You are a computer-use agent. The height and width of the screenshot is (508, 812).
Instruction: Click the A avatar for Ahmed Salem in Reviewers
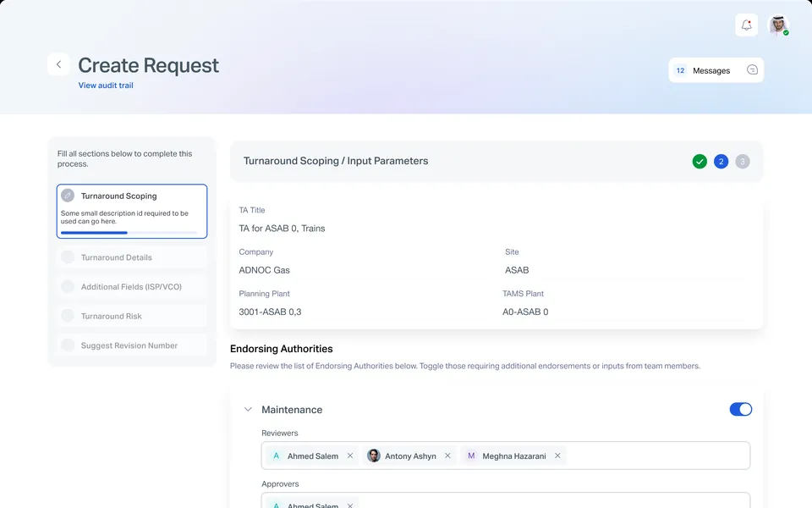[x=276, y=456]
